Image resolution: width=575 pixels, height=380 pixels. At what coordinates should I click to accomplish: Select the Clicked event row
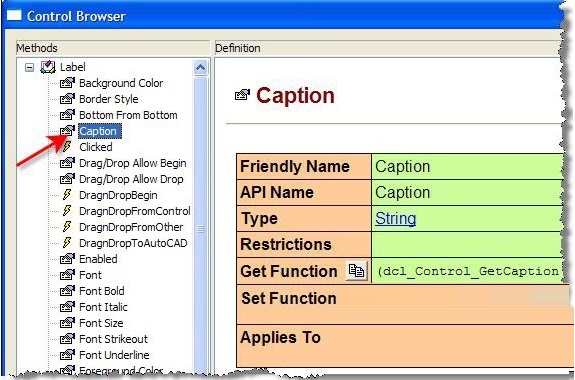[96, 147]
